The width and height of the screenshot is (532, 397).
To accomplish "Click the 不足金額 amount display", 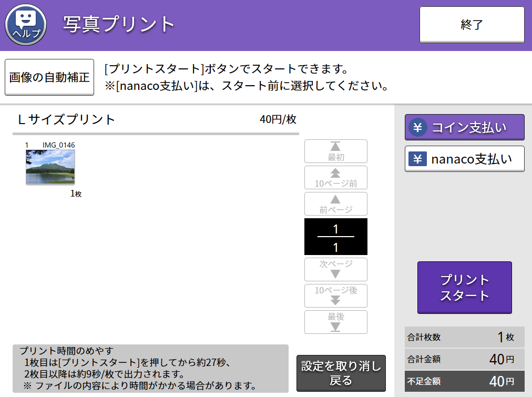I will pos(464,380).
